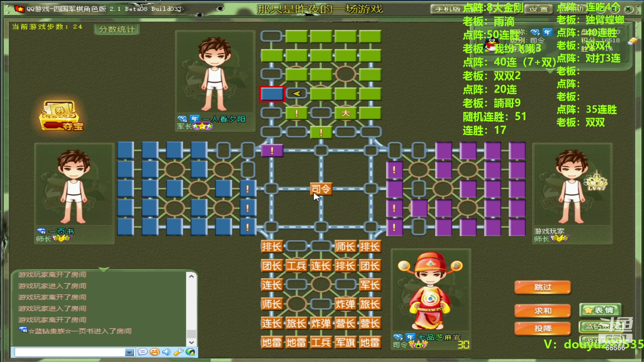This screenshot has height=362, width=644.
Task: Close the game window
Action: tap(629, 9)
